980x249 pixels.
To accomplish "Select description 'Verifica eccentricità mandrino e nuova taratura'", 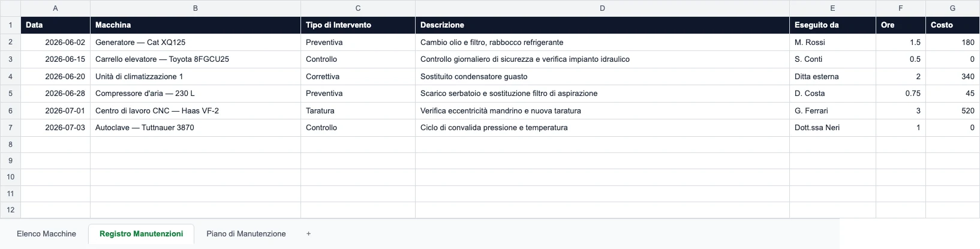I will pyautogui.click(x=603, y=111).
